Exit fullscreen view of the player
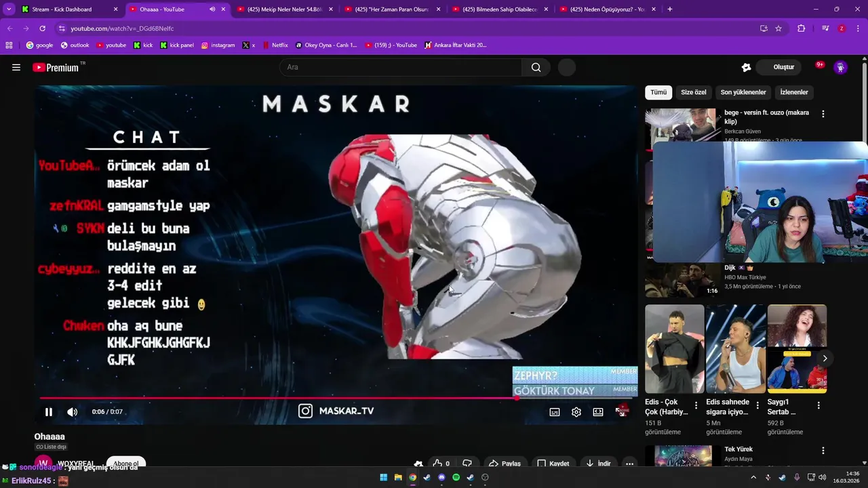Screen dimensions: 868x488 [620, 411]
